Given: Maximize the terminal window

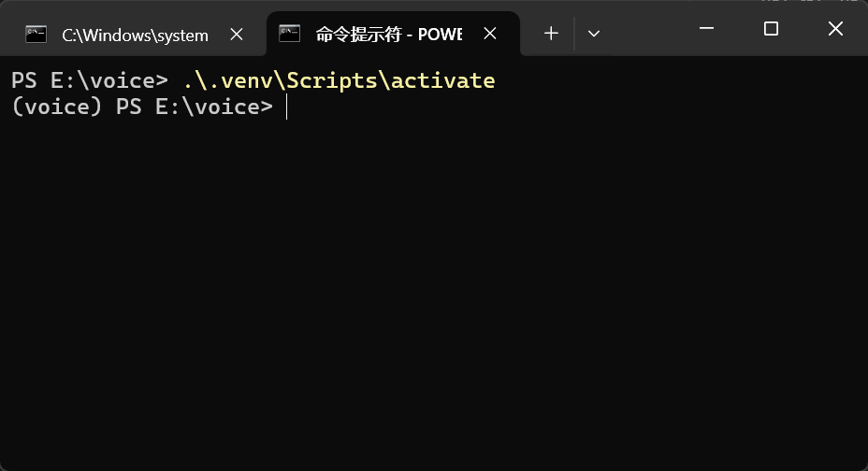Looking at the screenshot, I should pyautogui.click(x=771, y=29).
